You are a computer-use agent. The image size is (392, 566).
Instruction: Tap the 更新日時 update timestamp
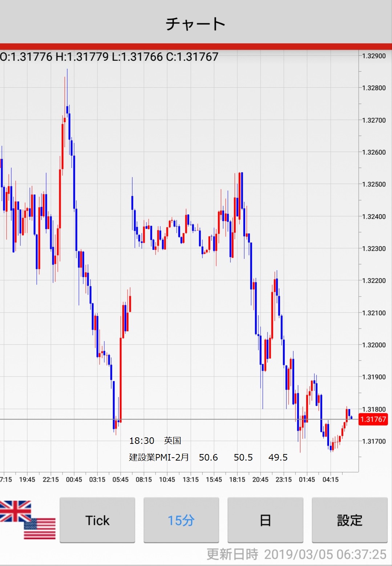[296, 554]
